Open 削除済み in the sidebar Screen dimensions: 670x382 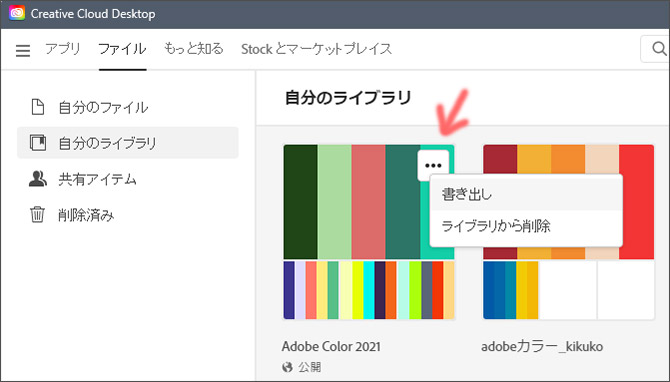pos(128,215)
